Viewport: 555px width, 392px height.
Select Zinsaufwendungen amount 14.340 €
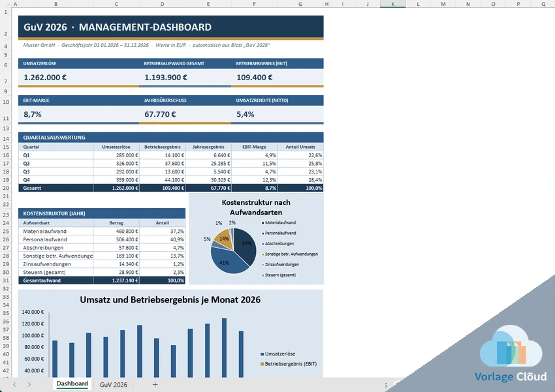click(116, 264)
